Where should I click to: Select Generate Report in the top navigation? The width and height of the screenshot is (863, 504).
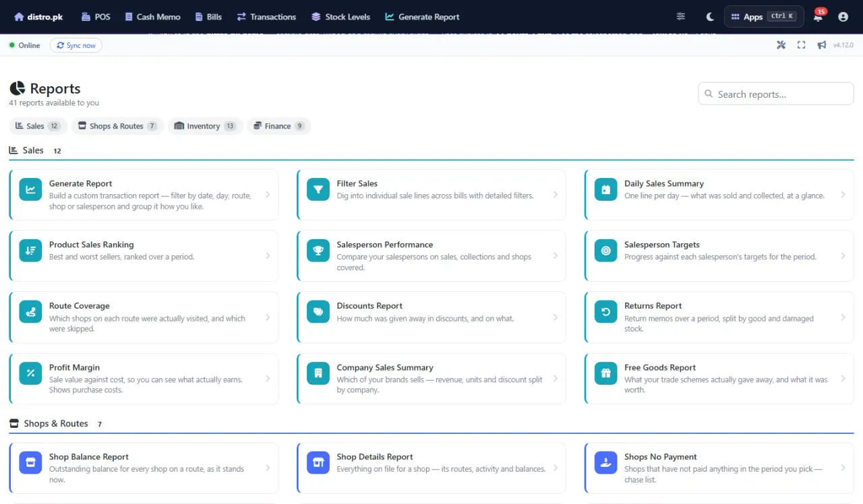point(422,17)
